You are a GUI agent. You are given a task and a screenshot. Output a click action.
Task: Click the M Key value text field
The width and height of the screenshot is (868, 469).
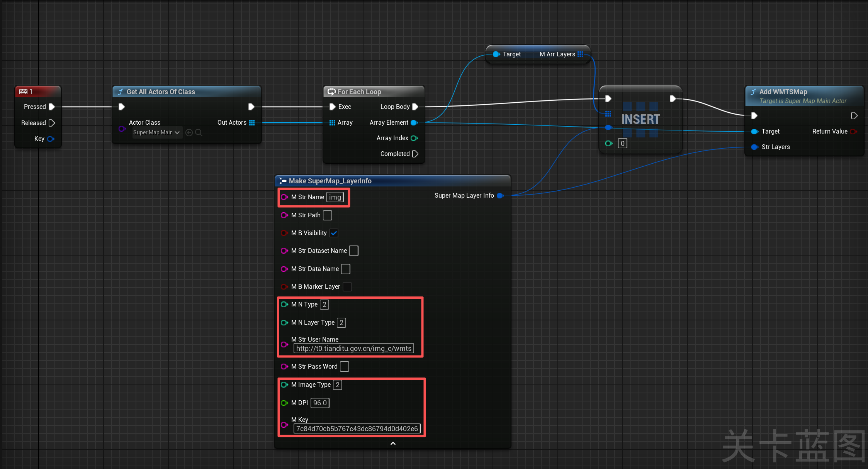pyautogui.click(x=357, y=428)
